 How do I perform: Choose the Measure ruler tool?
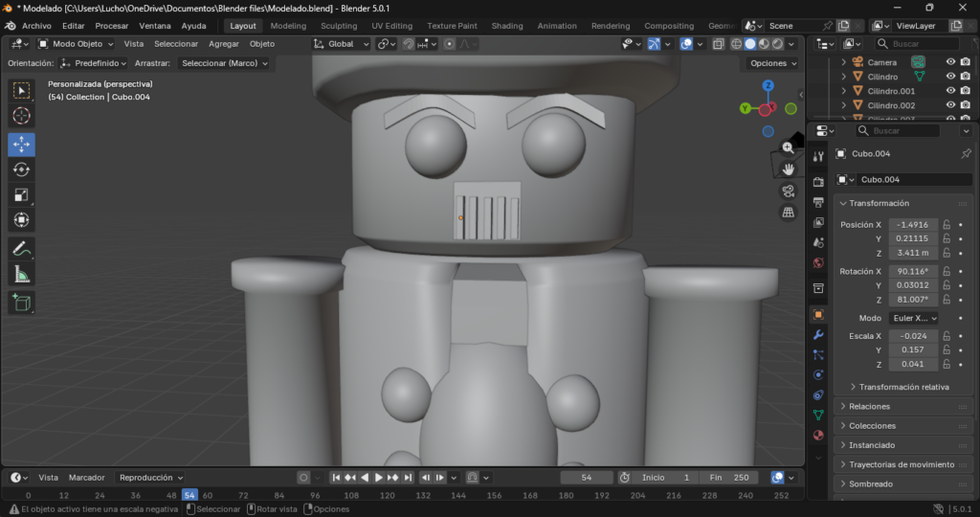[22, 275]
